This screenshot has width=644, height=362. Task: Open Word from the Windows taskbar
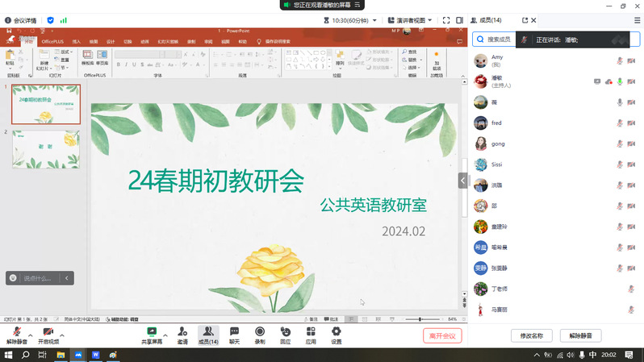pyautogui.click(x=96, y=355)
